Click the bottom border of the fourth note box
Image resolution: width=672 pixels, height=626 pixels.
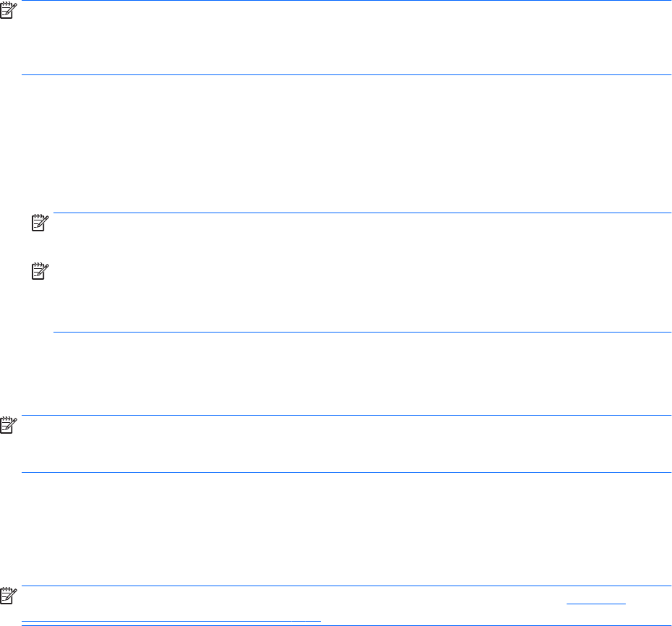coord(347,473)
